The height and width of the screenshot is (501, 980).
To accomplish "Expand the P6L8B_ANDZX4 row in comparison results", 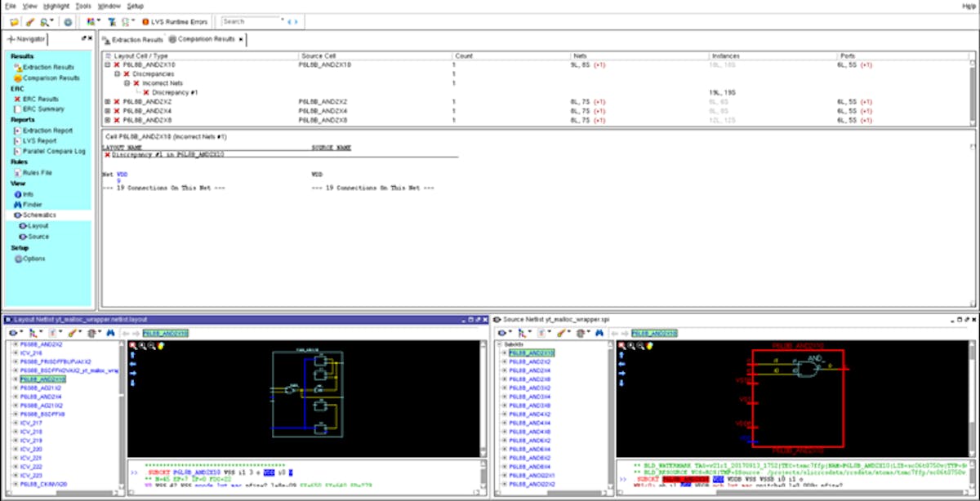I will [108, 111].
